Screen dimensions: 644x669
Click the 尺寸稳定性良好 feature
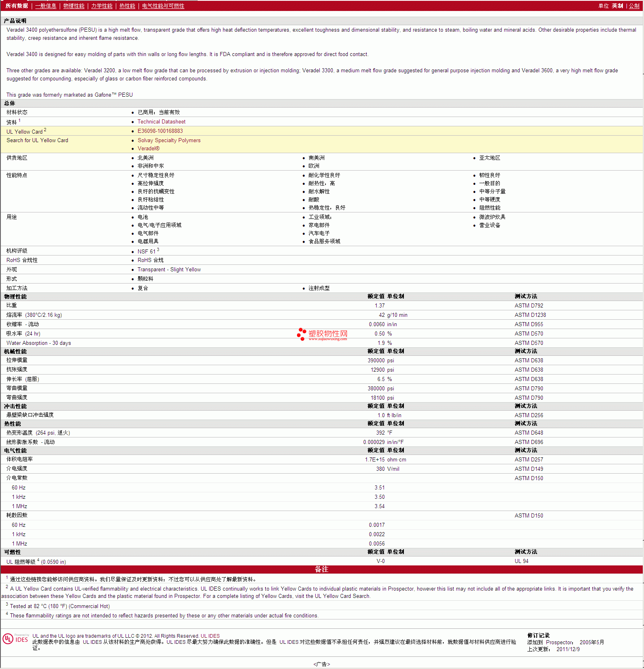point(156,175)
